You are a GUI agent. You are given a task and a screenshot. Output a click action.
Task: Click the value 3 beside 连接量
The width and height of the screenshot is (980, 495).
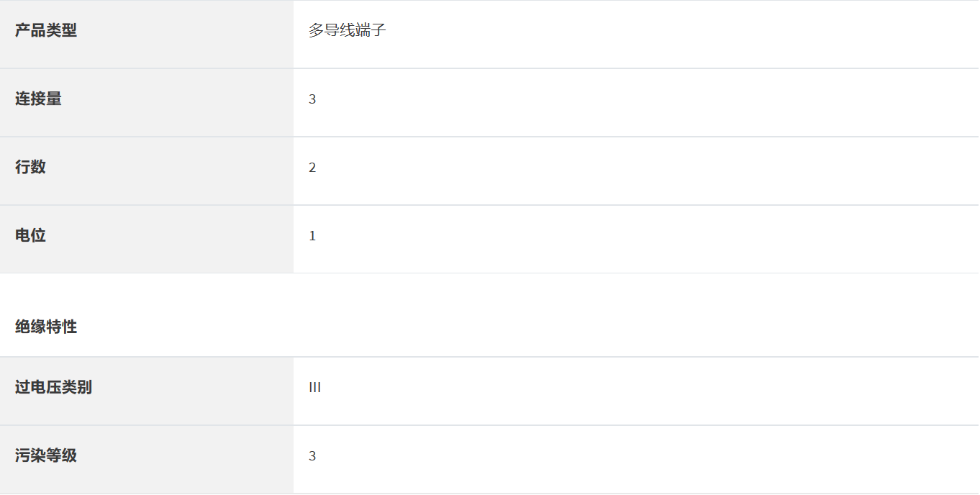[312, 99]
